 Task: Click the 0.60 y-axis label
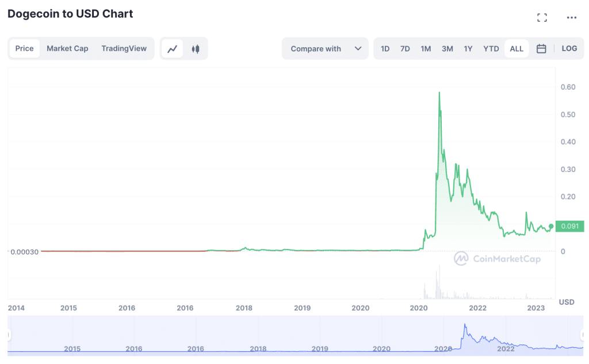[x=568, y=87]
